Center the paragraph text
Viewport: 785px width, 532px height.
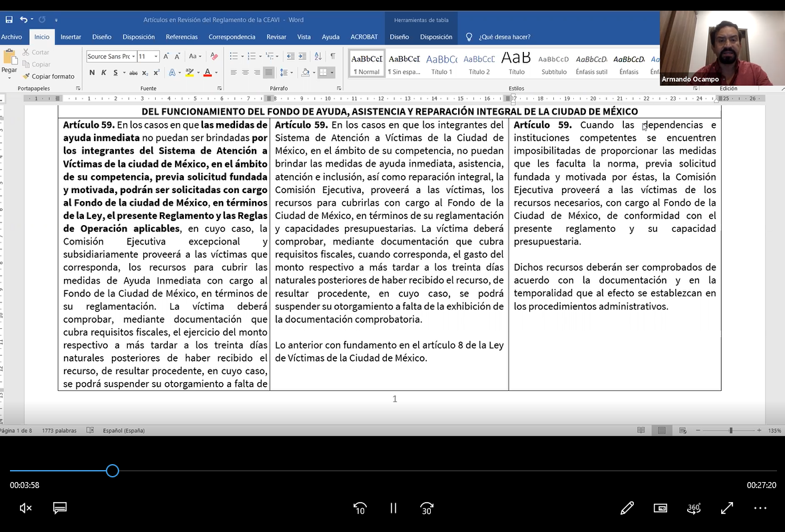click(245, 73)
